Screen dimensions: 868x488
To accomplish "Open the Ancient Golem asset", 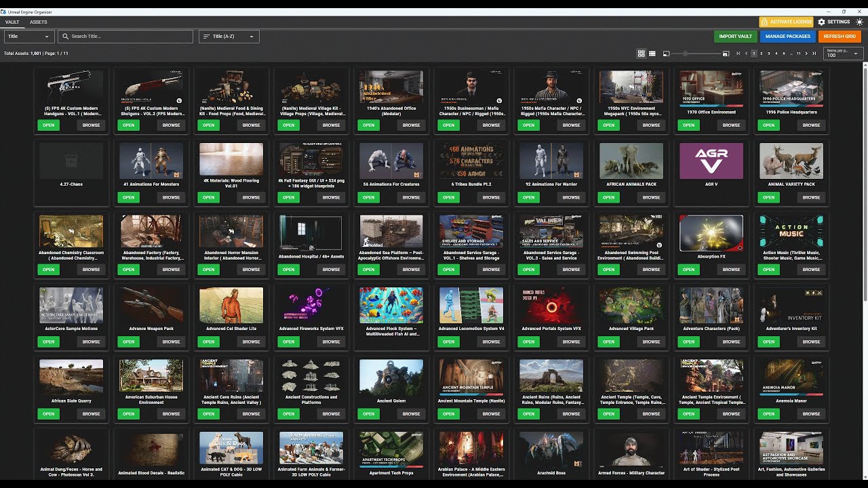I will (x=368, y=413).
